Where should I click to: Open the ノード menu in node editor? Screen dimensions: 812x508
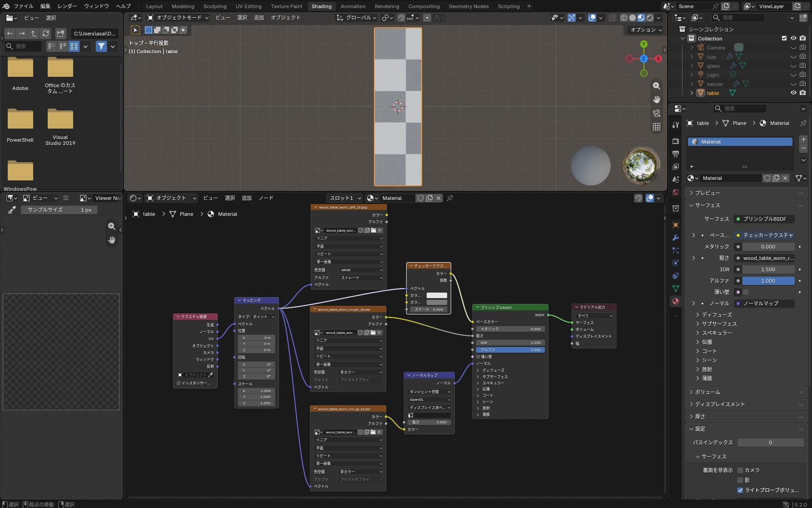tap(266, 198)
